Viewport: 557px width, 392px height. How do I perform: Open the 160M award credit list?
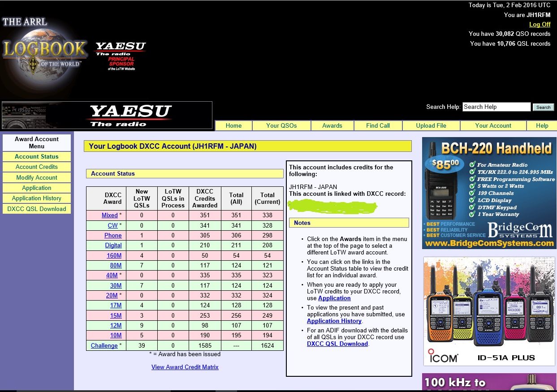114,255
